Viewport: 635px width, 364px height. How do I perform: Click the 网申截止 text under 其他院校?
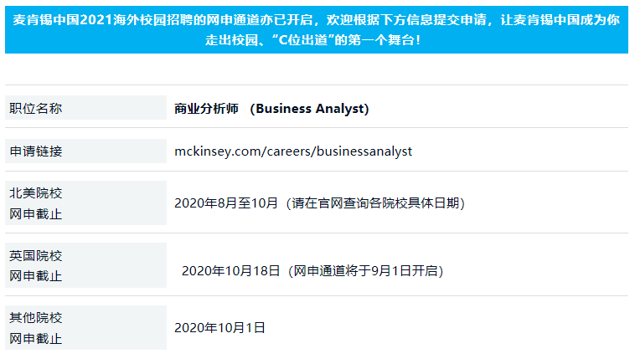pos(36,339)
